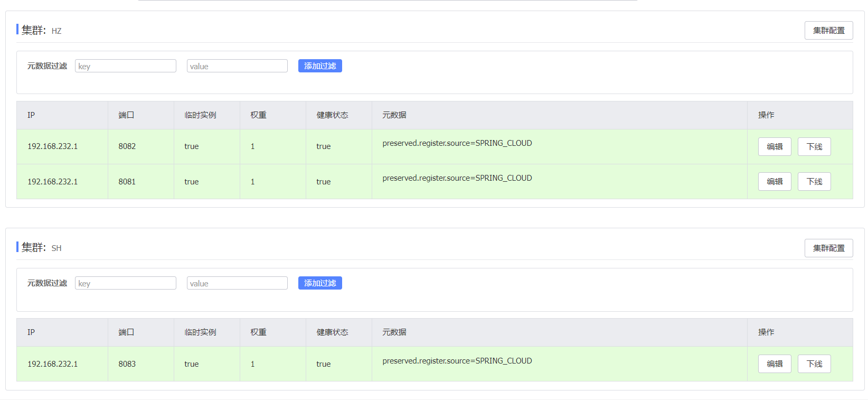Edit the instance on port 8082
Image resolution: width=868 pixels, height=400 pixels.
click(775, 146)
